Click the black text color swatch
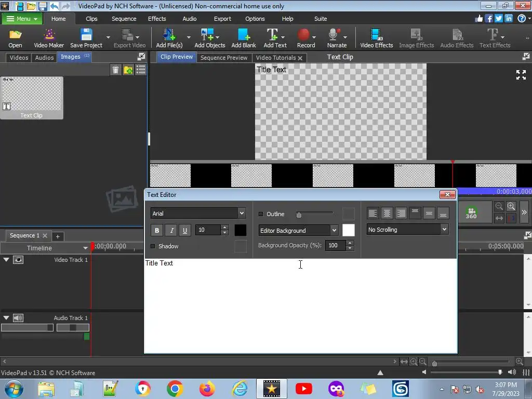Image resolution: width=532 pixels, height=399 pixels. 240,230
